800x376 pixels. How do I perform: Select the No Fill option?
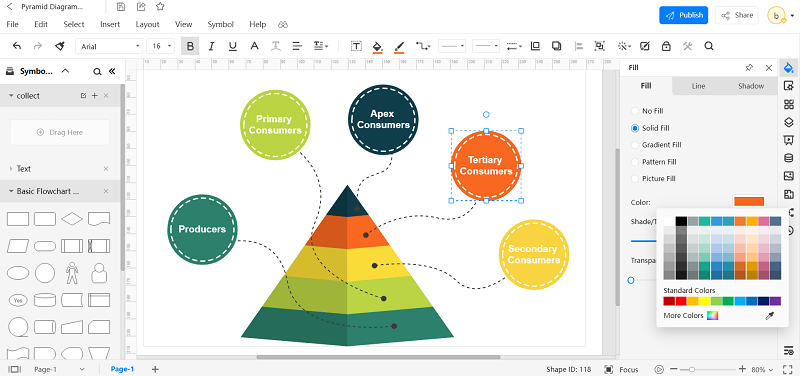click(x=647, y=111)
